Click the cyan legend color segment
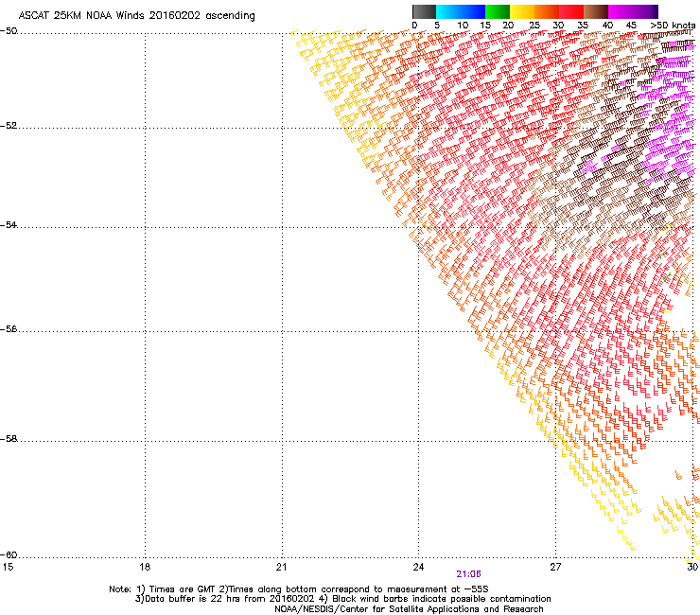 [x=448, y=11]
